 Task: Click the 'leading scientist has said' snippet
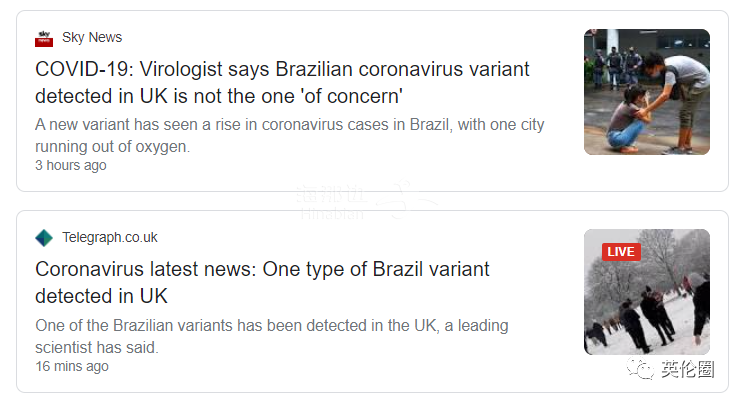pos(96,347)
